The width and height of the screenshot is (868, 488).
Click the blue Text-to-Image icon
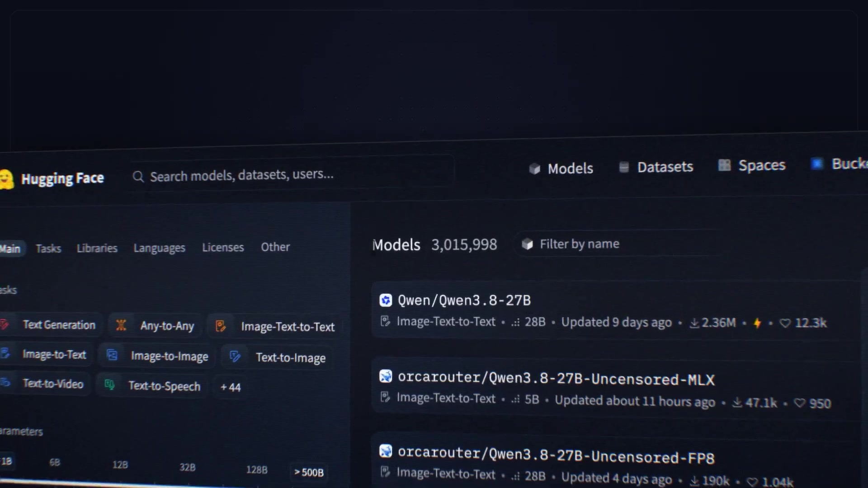(235, 357)
